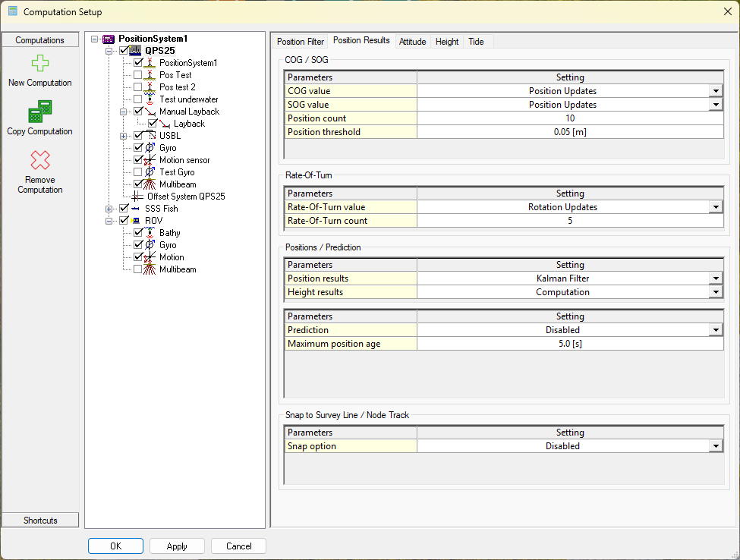
Task: Click the SSS Fish node icon
Action: [136, 209]
